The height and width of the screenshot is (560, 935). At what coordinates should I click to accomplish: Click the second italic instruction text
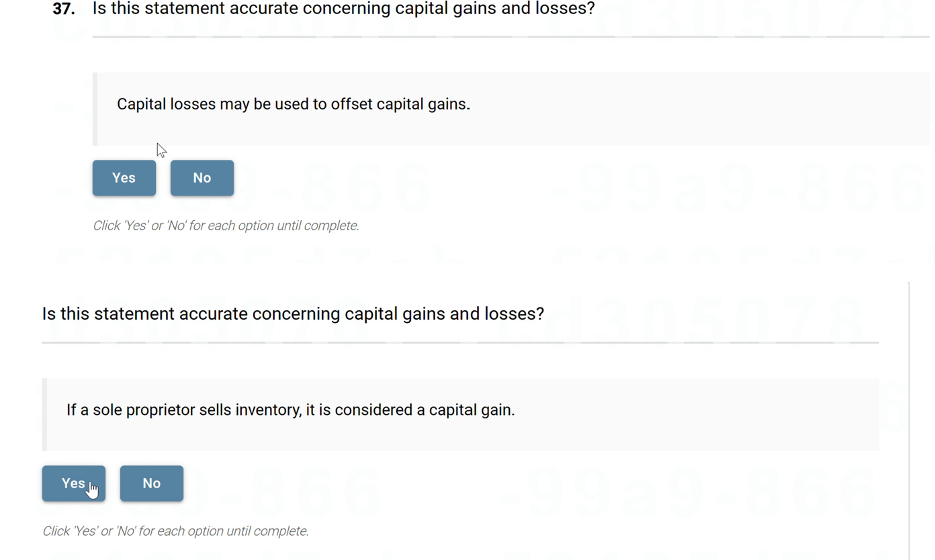(175, 531)
